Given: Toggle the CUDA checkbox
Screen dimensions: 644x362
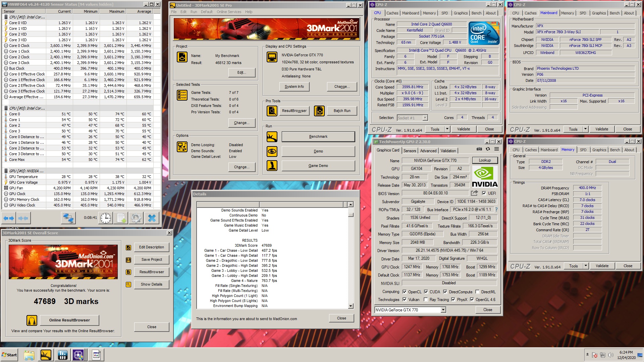Looking at the screenshot, I should 426,292.
